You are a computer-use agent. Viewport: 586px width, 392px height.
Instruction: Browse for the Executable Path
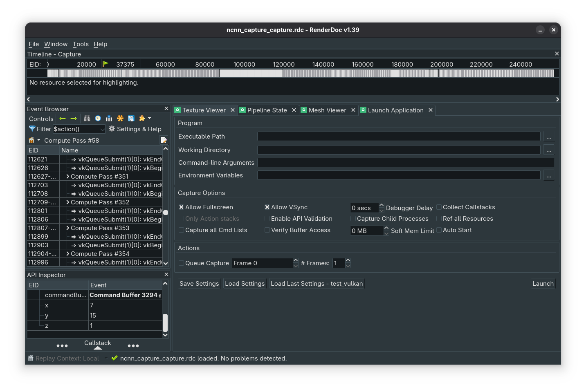(x=549, y=137)
